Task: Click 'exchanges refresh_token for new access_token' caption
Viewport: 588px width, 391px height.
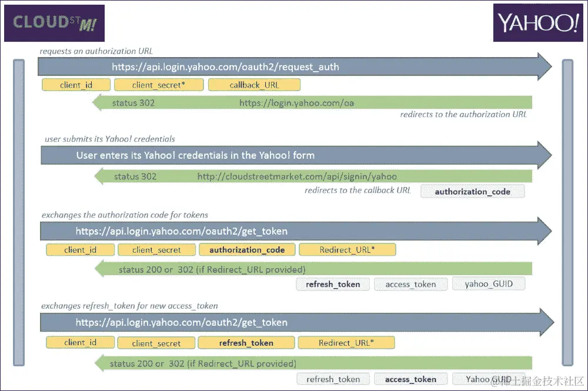Action: coord(129,306)
